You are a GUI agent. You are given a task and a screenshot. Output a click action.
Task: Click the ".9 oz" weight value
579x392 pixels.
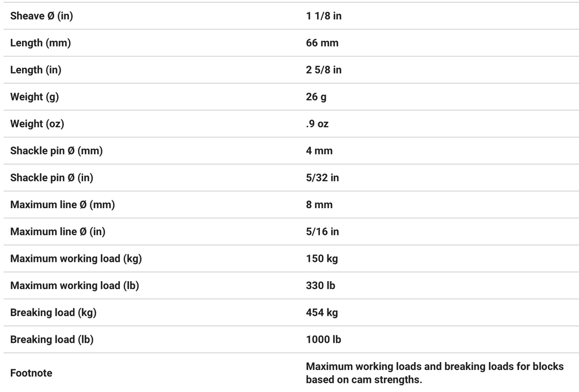(317, 124)
